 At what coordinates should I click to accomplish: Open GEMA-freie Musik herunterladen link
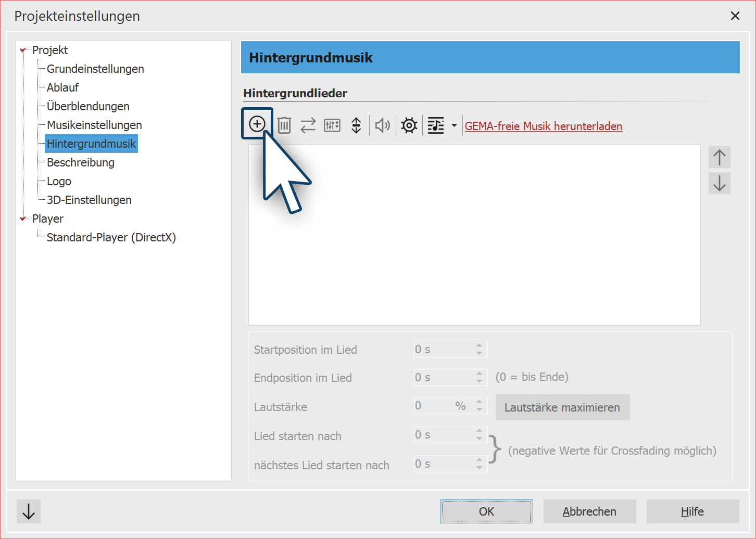[x=543, y=126]
